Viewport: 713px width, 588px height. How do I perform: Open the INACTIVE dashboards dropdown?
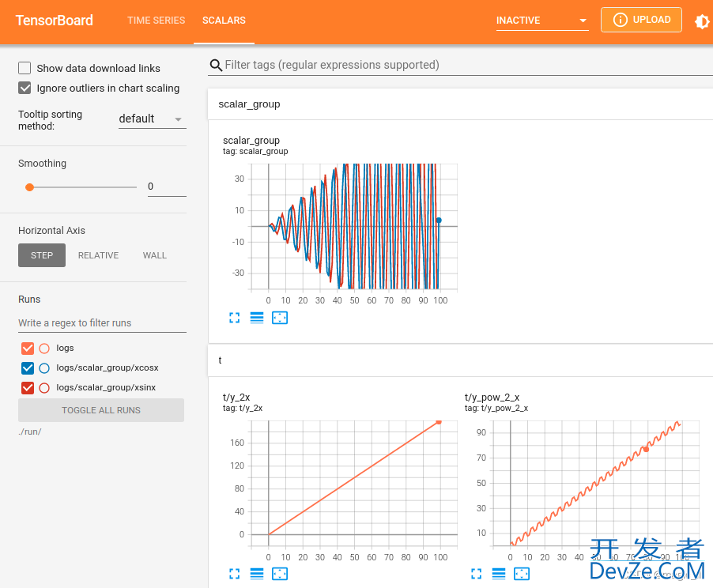click(542, 21)
